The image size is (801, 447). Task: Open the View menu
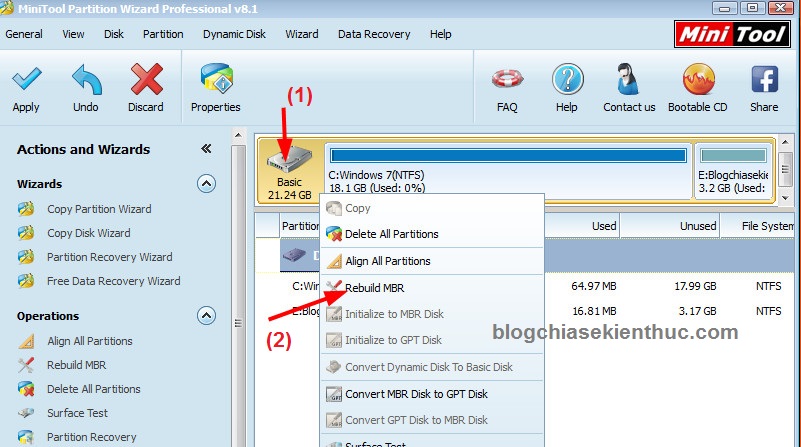point(73,34)
